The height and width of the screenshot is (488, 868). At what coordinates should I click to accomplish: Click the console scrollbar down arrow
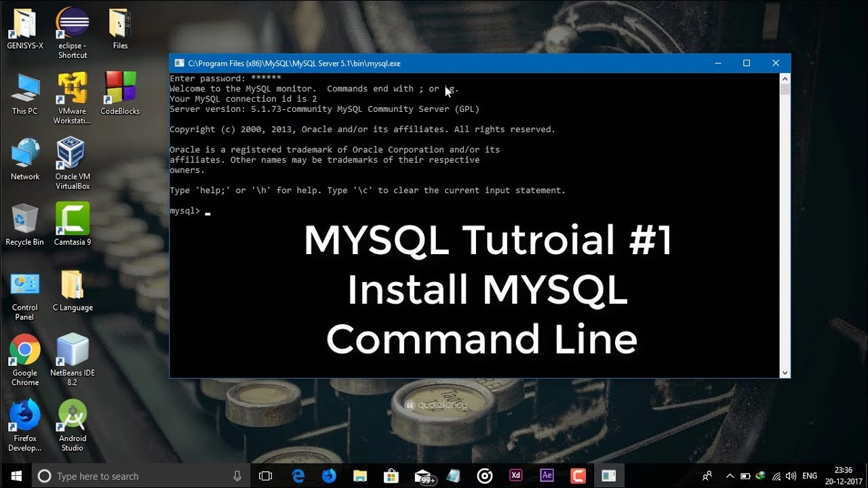(x=785, y=372)
